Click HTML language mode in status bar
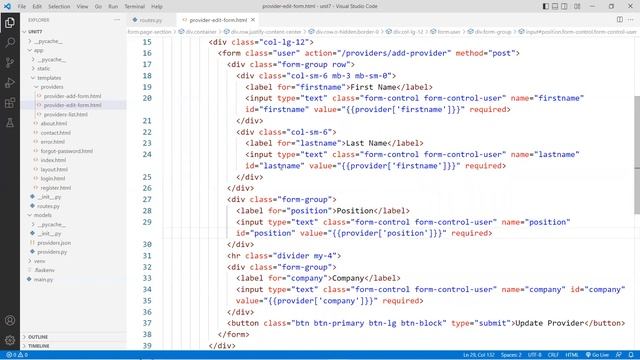The width and height of the screenshot is (640, 360). click(x=572, y=355)
